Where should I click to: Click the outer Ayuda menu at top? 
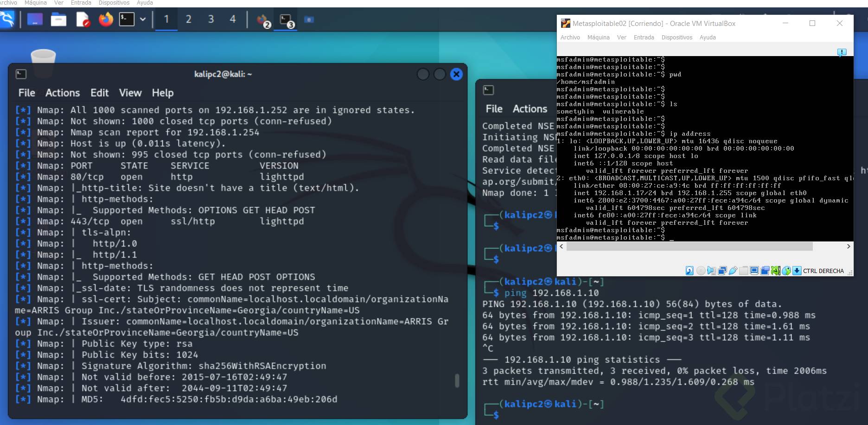pos(145,3)
